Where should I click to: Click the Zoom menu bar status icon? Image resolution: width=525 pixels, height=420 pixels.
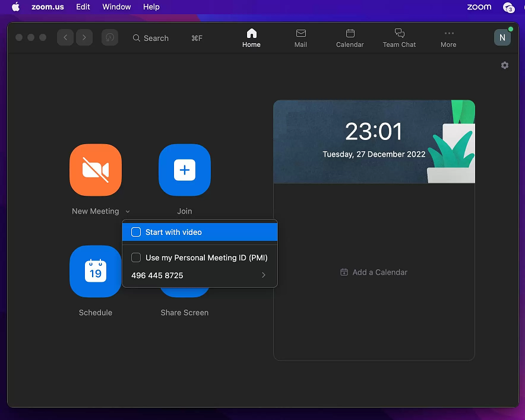479,7
